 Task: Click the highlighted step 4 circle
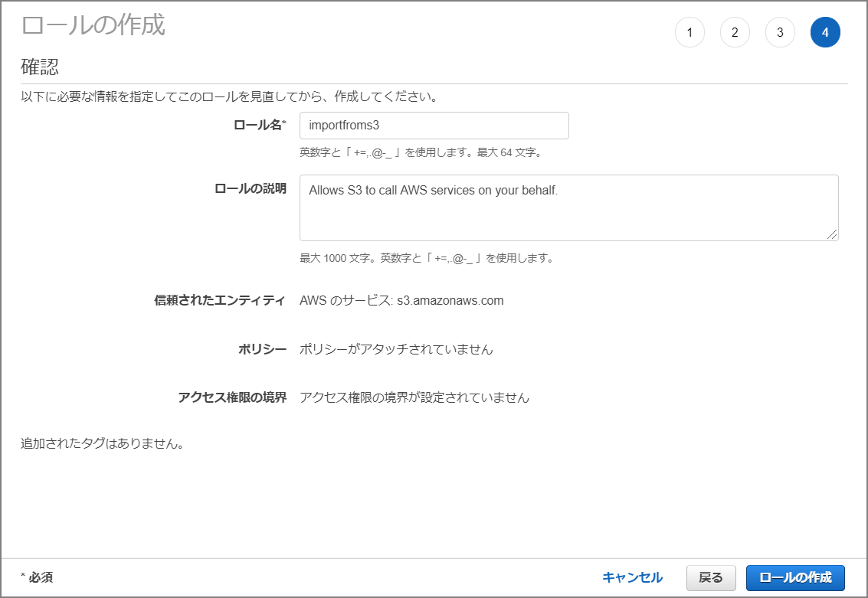pyautogui.click(x=825, y=32)
